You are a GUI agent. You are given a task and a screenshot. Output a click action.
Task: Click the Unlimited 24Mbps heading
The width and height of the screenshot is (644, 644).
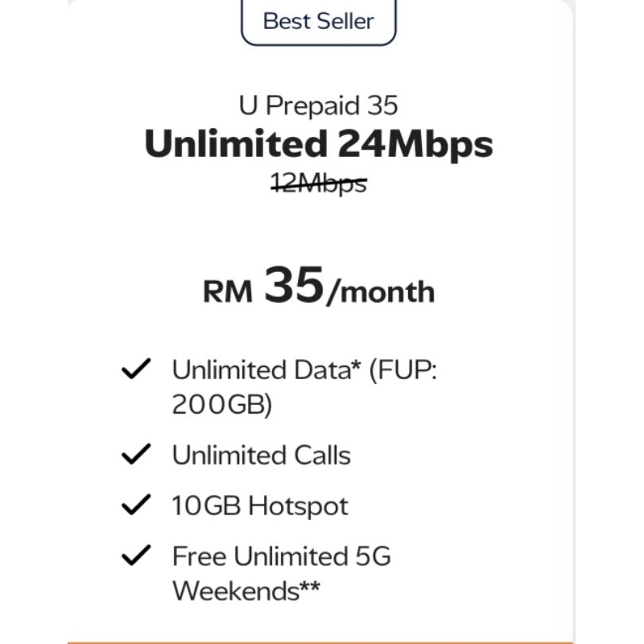coord(319,144)
